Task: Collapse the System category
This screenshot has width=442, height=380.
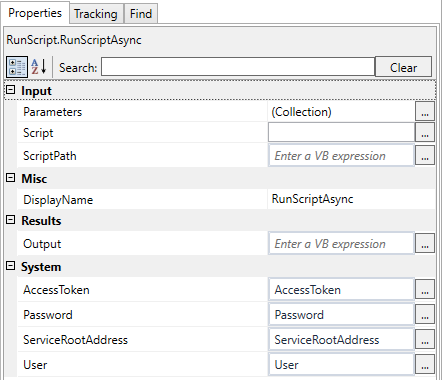Action: [x=11, y=266]
